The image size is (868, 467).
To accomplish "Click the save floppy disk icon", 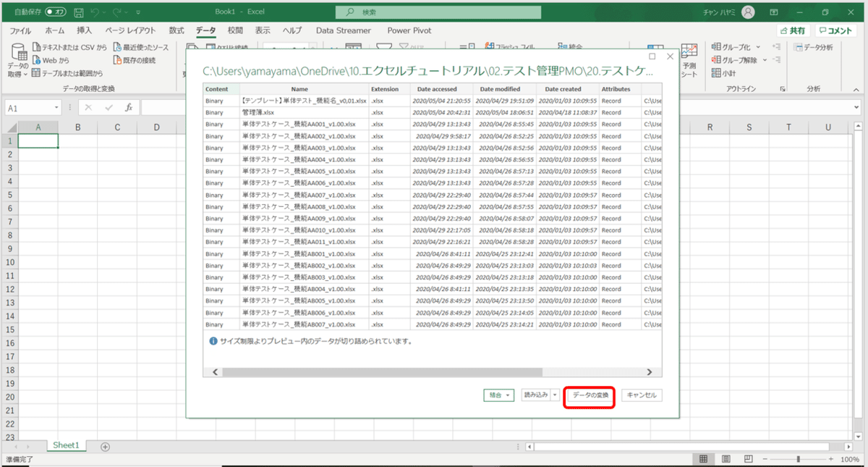I will [78, 12].
